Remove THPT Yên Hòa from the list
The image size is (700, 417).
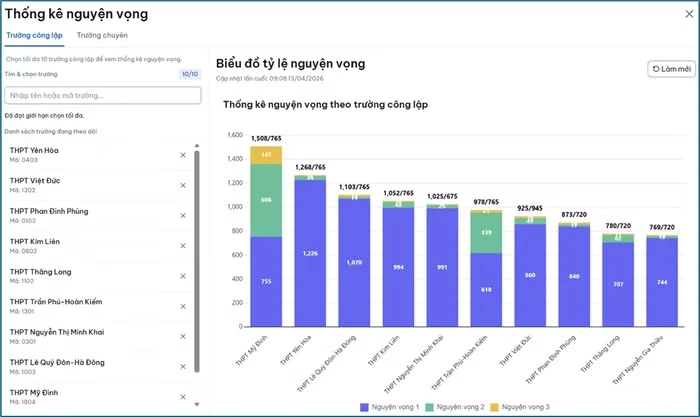coord(183,155)
